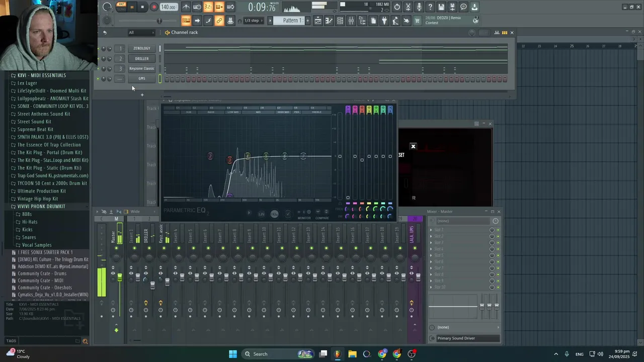Toggle typing keyboard to piano icon
Image resolution: width=644 pixels, height=362 pixels.
[186, 21]
